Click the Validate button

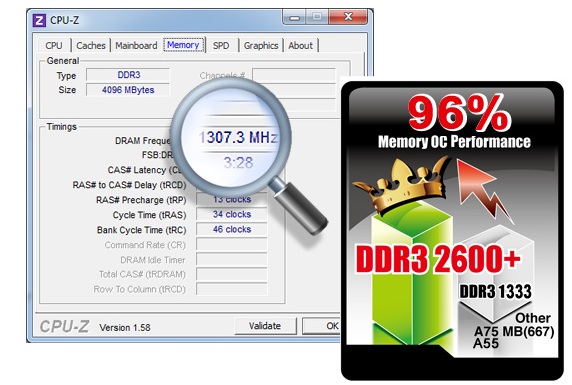click(x=265, y=326)
